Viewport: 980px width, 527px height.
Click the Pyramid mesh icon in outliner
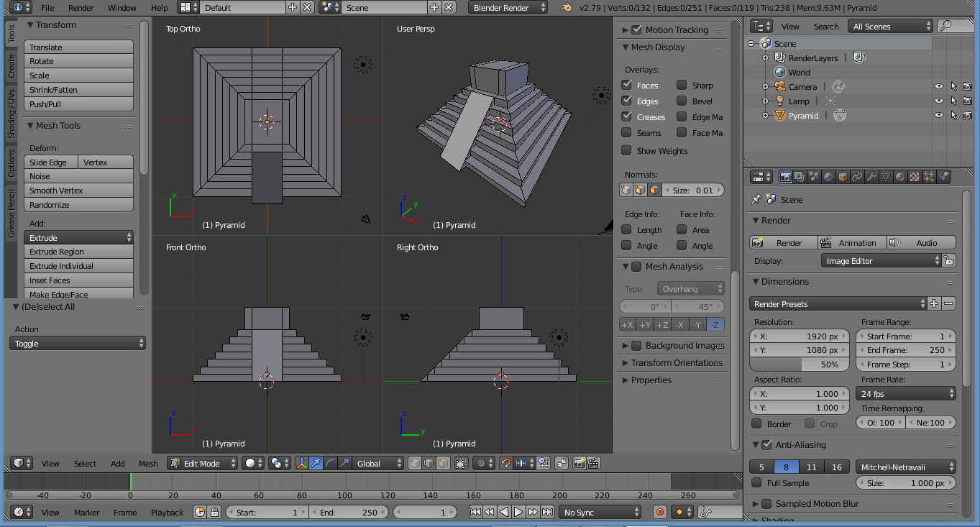point(839,115)
